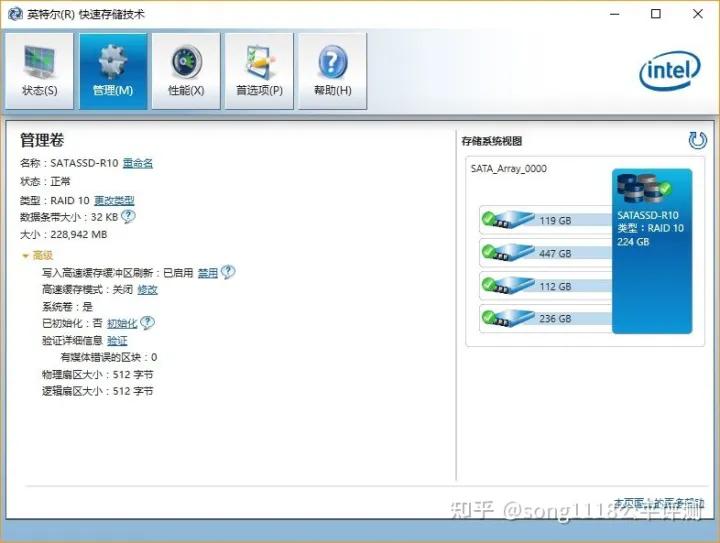
Task: Click the 逻辑扇区大小：512 字节 text
Action: [x=98, y=391]
